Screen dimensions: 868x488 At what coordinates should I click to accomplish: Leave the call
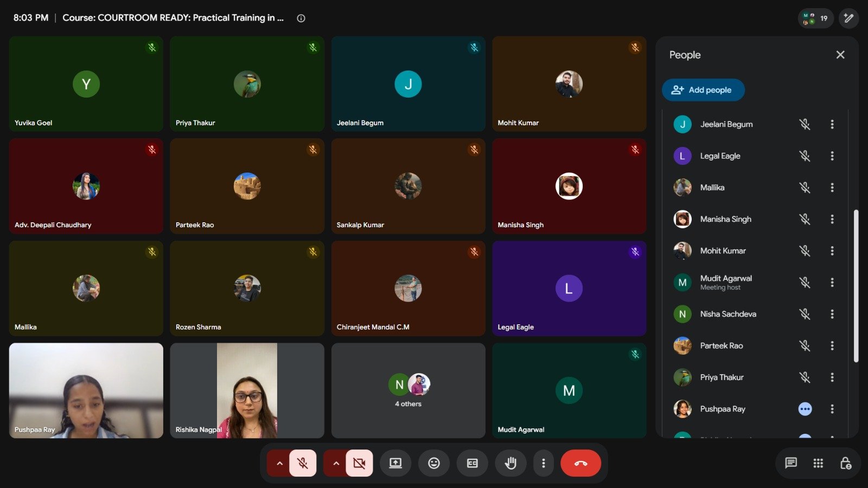click(581, 463)
